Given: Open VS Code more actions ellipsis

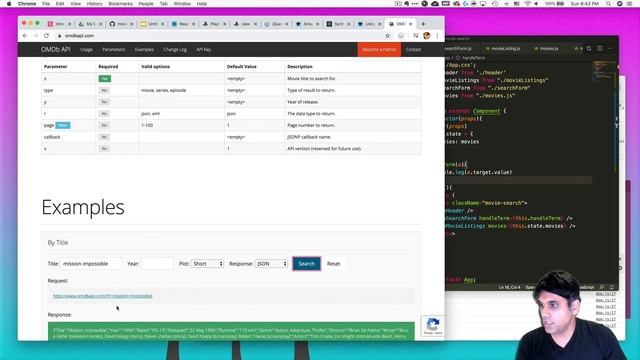Looking at the screenshot, I should pyautogui.click(x=611, y=48).
